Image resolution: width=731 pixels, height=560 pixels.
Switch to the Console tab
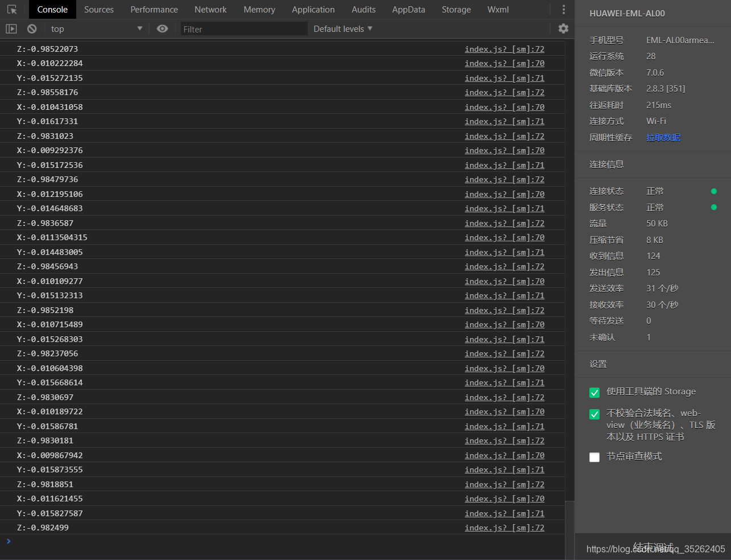click(x=52, y=10)
